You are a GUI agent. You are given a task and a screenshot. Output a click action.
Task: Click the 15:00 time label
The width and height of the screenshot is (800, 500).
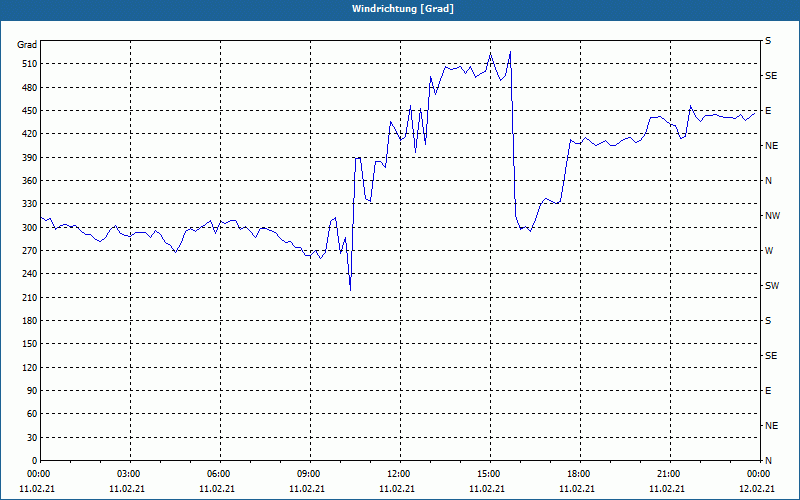(487, 474)
